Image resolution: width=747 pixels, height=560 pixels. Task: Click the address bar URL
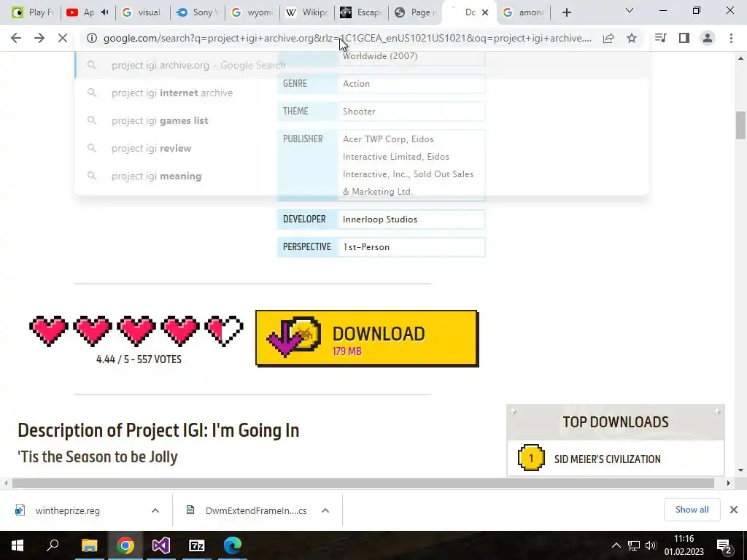click(x=347, y=38)
